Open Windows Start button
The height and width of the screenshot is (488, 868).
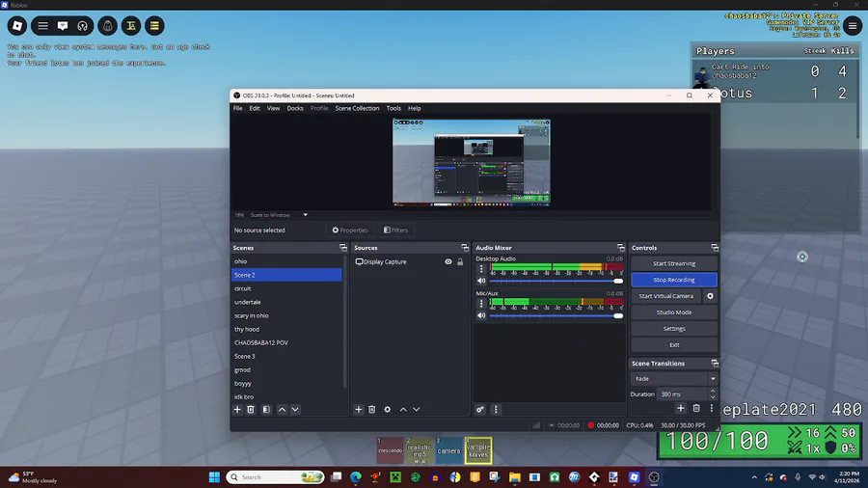pyautogui.click(x=214, y=477)
